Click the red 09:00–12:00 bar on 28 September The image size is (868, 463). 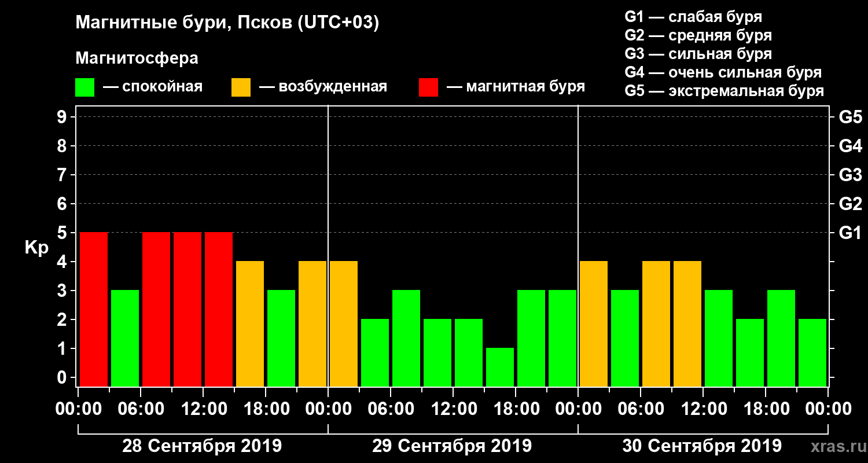point(187,309)
